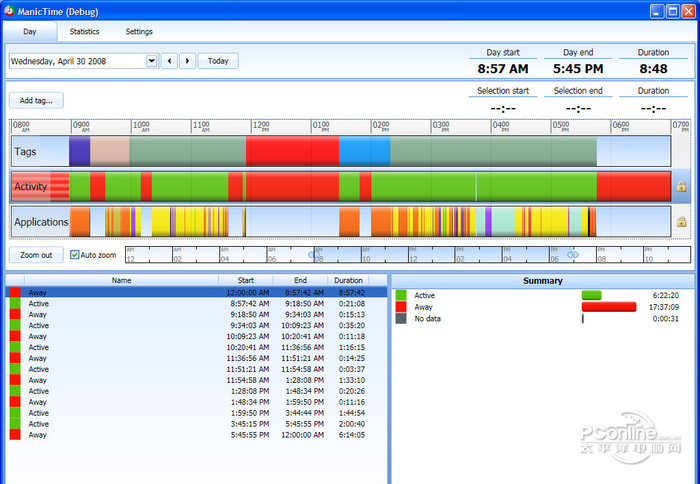Select the Away row starting 1:48:34 PM
The height and width of the screenshot is (484, 700).
click(x=196, y=402)
